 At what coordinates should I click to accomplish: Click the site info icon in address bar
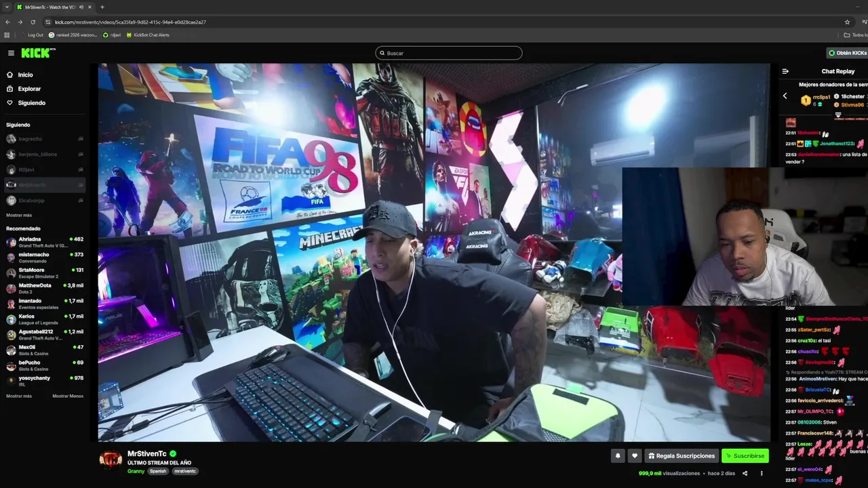(47, 22)
